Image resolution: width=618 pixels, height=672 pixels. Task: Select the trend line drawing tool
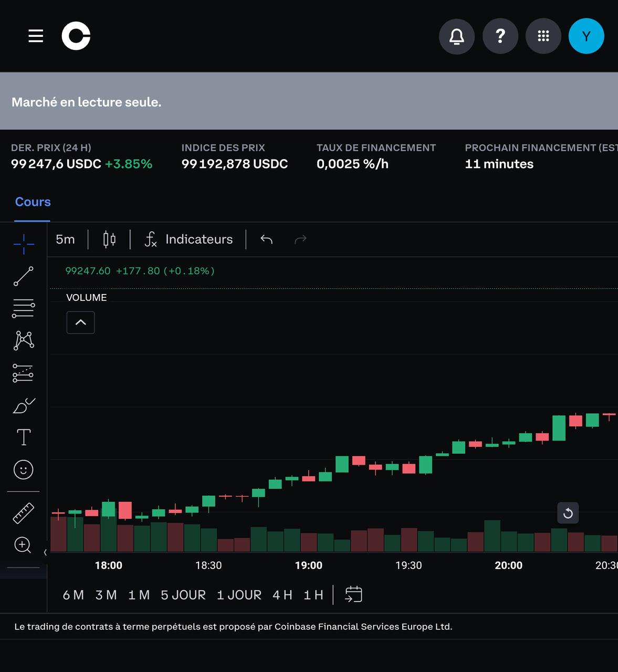pos(23,276)
